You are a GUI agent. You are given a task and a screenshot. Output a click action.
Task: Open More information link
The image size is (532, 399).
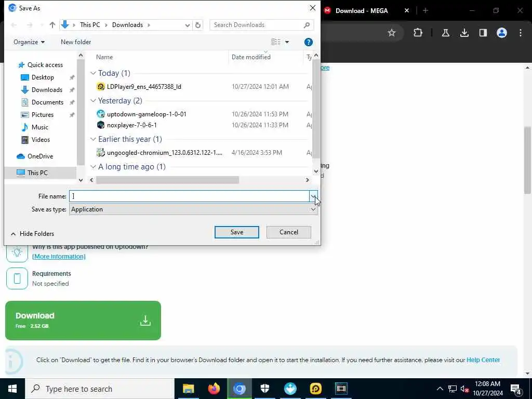point(59,257)
